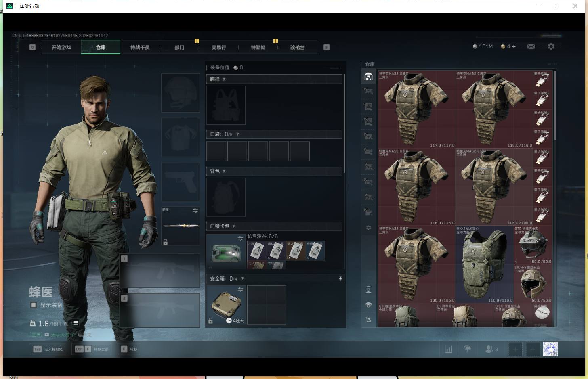Click the empty pistol equipment slot
The image size is (588, 379).
[x=181, y=182]
